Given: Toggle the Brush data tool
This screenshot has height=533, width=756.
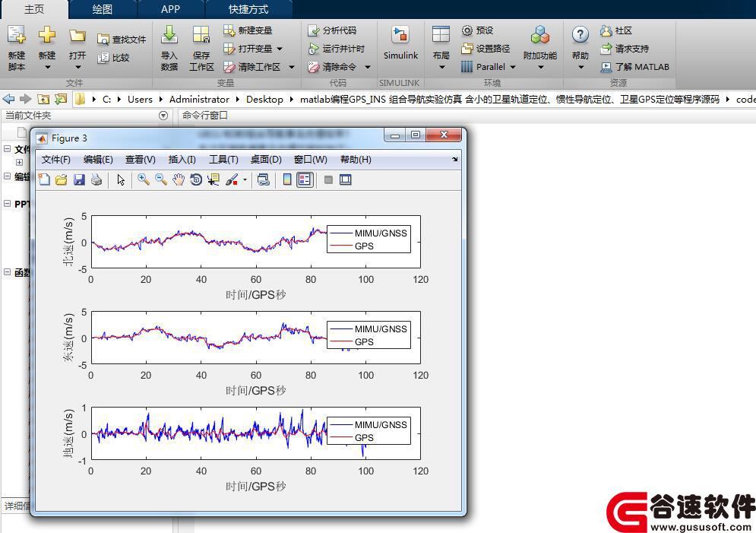Looking at the screenshot, I should [x=232, y=180].
